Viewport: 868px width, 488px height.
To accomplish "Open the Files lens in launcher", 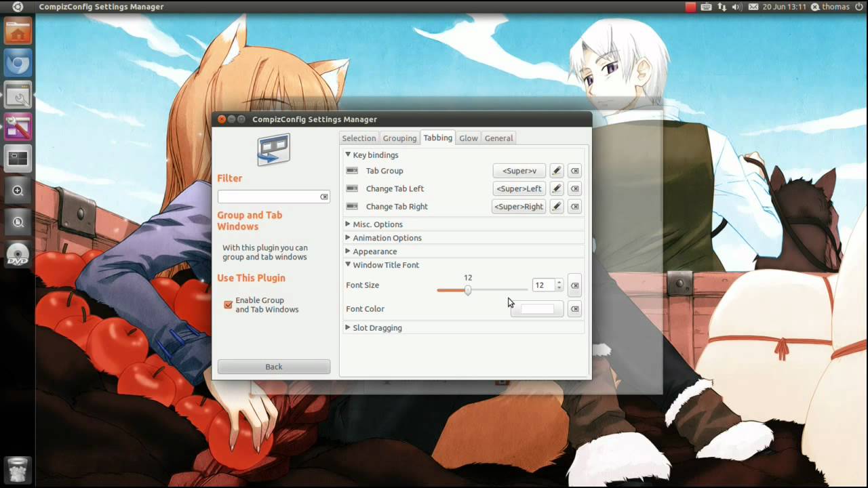I will click(x=18, y=222).
